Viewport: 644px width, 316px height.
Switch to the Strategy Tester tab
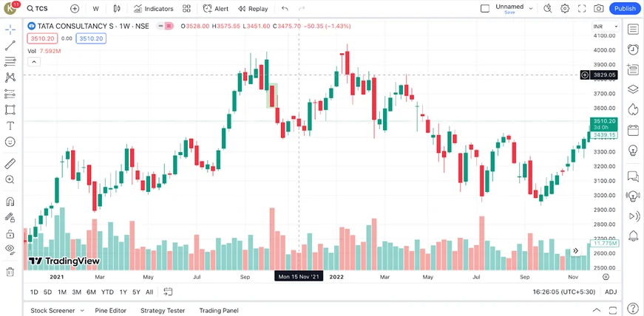pos(163,311)
